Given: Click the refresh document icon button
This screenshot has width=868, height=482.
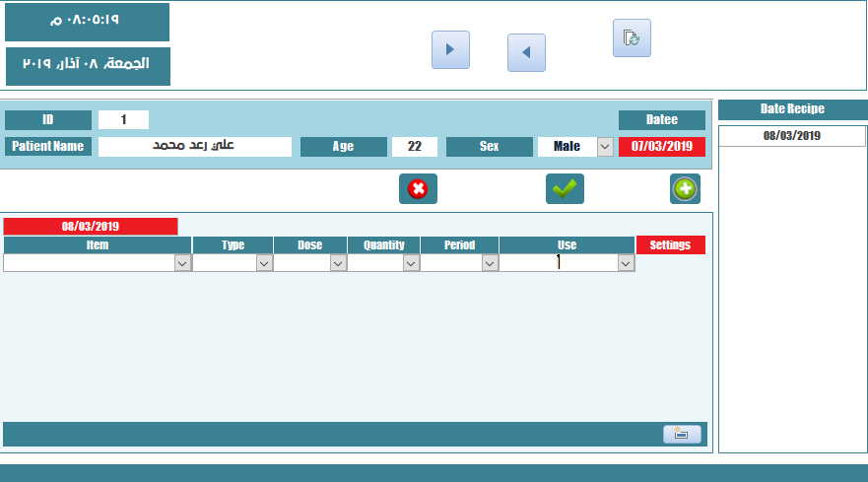Looking at the screenshot, I should click(632, 37).
